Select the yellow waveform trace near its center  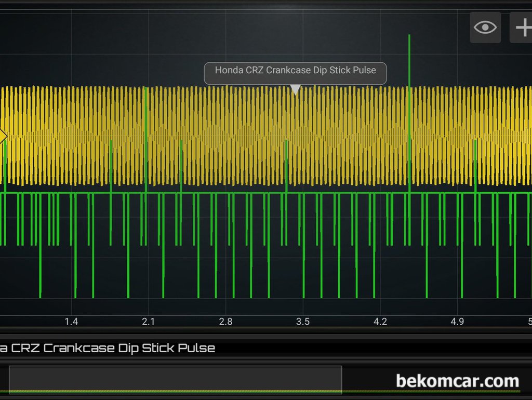click(x=266, y=136)
